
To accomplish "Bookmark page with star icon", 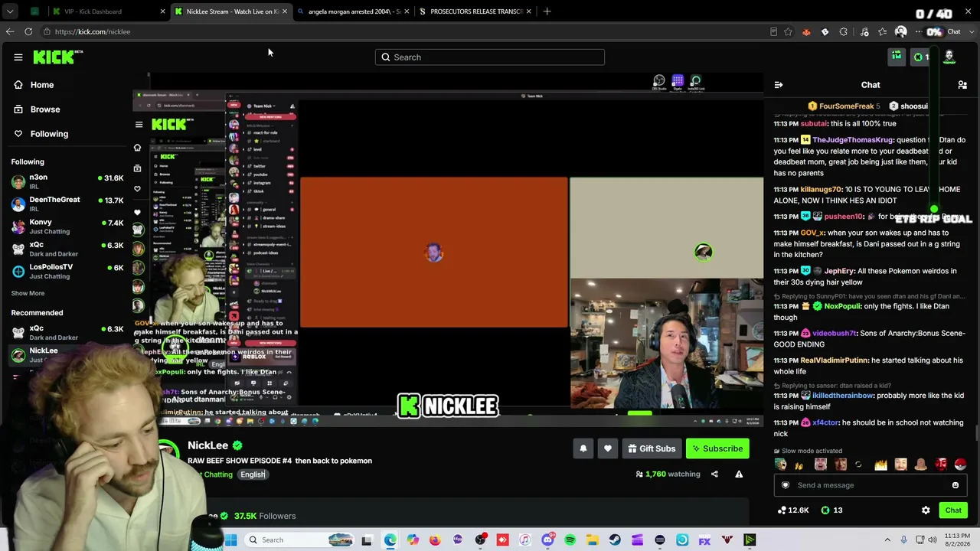I will coord(788,31).
